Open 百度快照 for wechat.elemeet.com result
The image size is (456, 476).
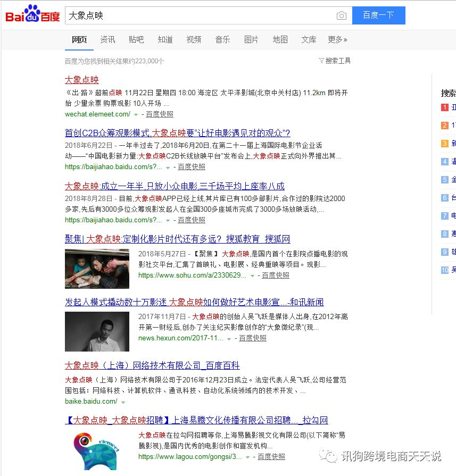click(x=160, y=114)
